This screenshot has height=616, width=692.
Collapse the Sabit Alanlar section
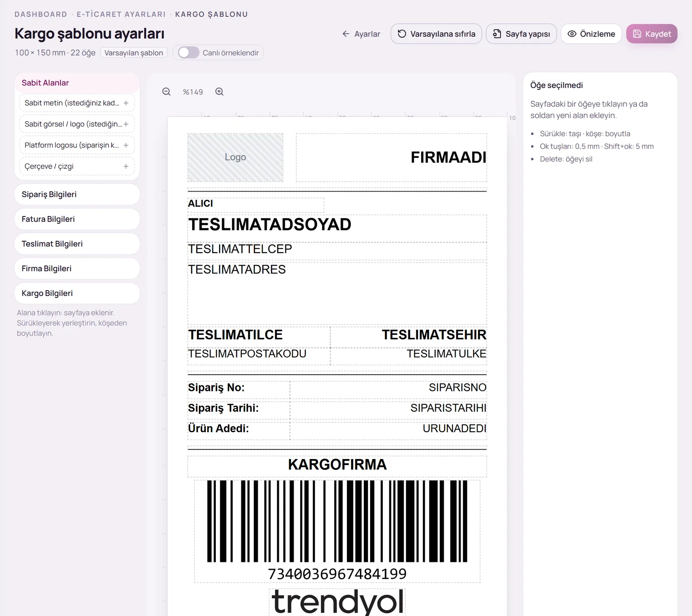[x=77, y=83]
